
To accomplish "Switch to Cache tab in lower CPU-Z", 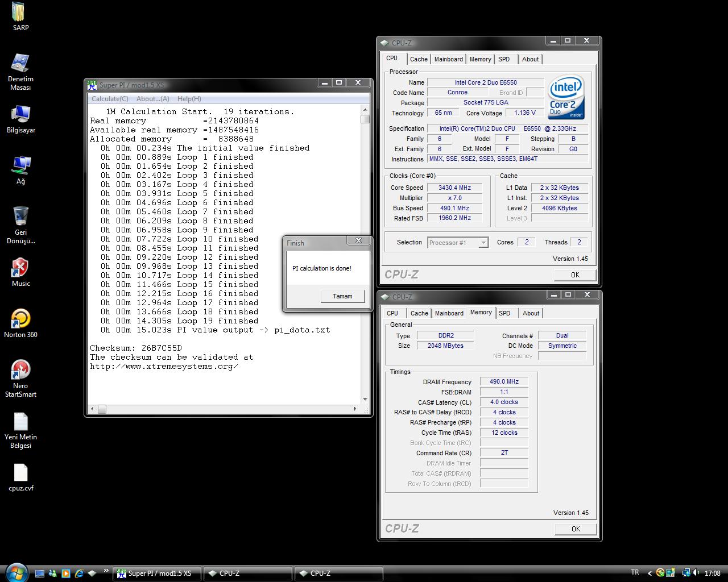I will coord(419,313).
